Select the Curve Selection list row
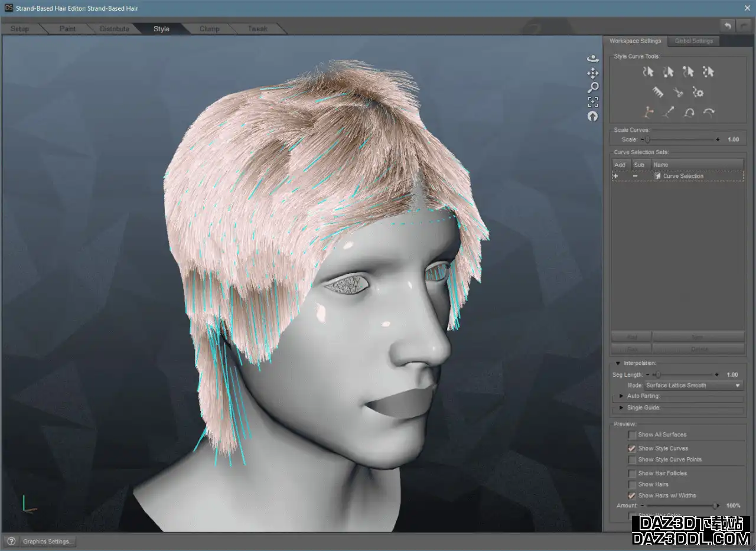The image size is (756, 551). click(x=677, y=176)
